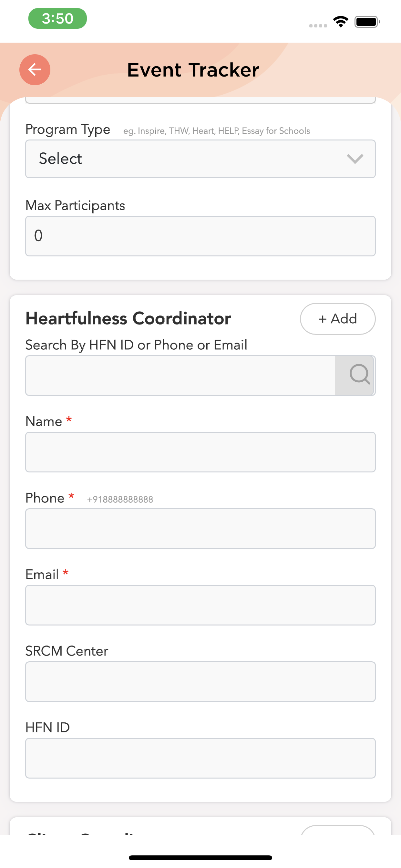
Task: Tap the home indicator bar
Action: pos(200,858)
